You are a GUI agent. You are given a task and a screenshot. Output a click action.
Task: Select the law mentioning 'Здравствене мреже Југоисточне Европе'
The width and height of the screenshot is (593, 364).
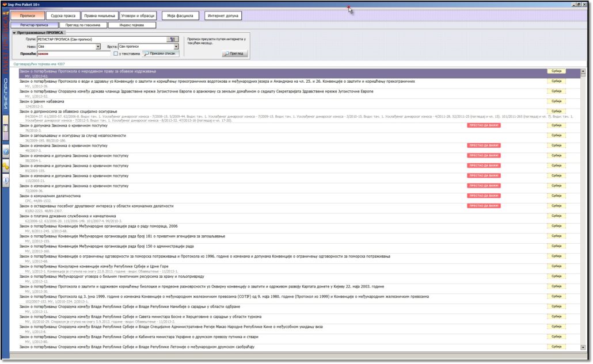point(299,94)
